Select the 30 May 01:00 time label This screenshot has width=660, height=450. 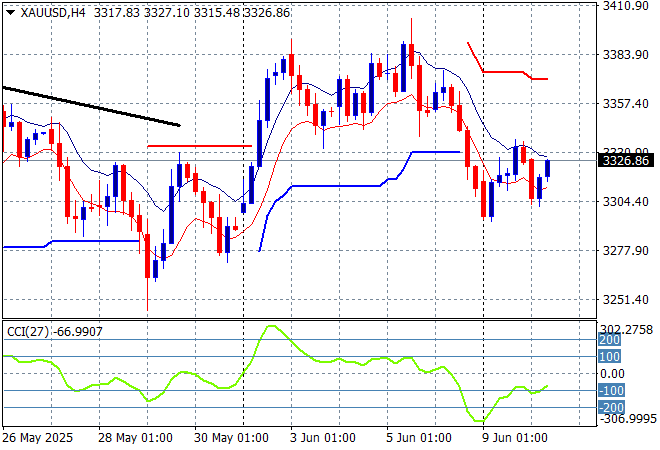coord(231,438)
